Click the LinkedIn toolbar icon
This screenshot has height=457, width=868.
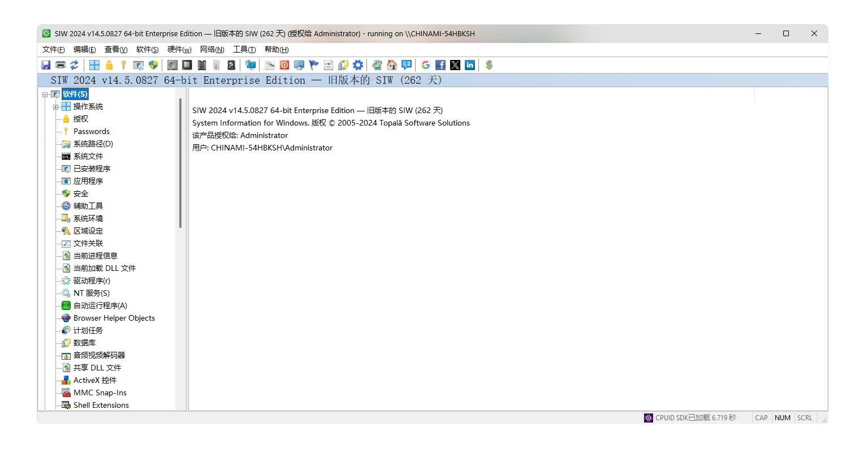coord(470,65)
